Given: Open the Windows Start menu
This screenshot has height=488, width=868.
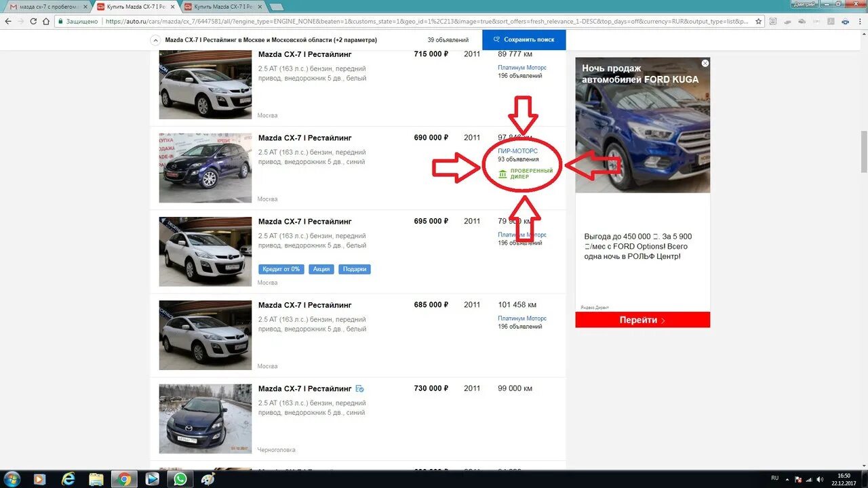Looking at the screenshot, I should tap(11, 479).
